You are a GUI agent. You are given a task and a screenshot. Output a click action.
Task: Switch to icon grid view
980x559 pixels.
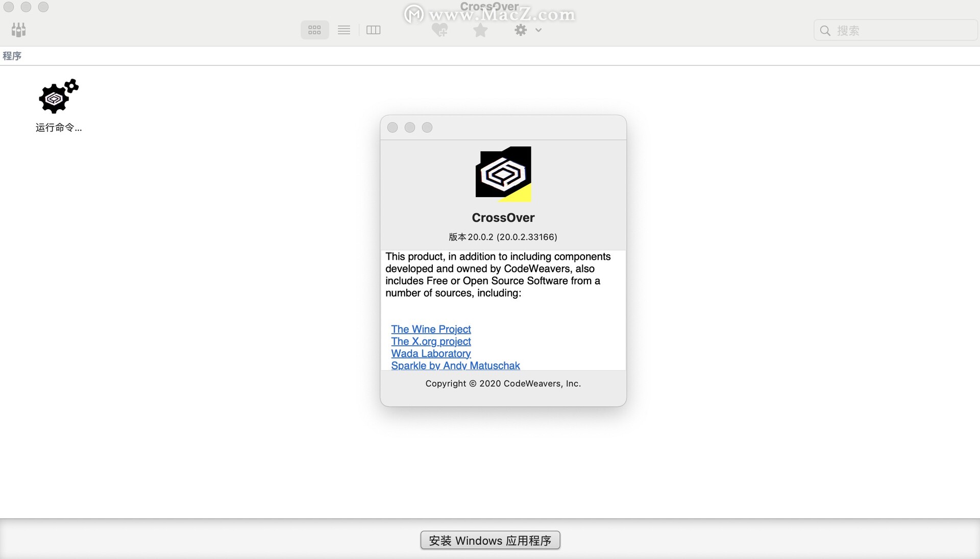tap(314, 30)
